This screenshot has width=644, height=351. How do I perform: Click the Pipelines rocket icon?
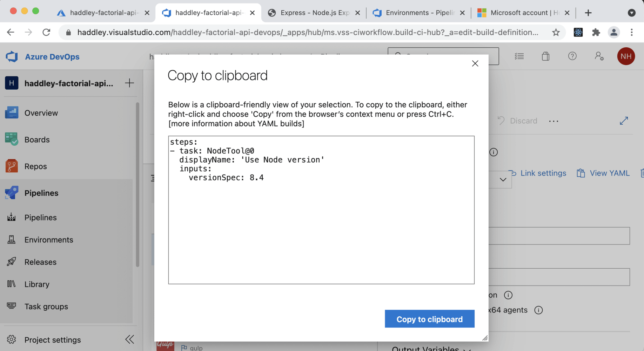(x=12, y=193)
